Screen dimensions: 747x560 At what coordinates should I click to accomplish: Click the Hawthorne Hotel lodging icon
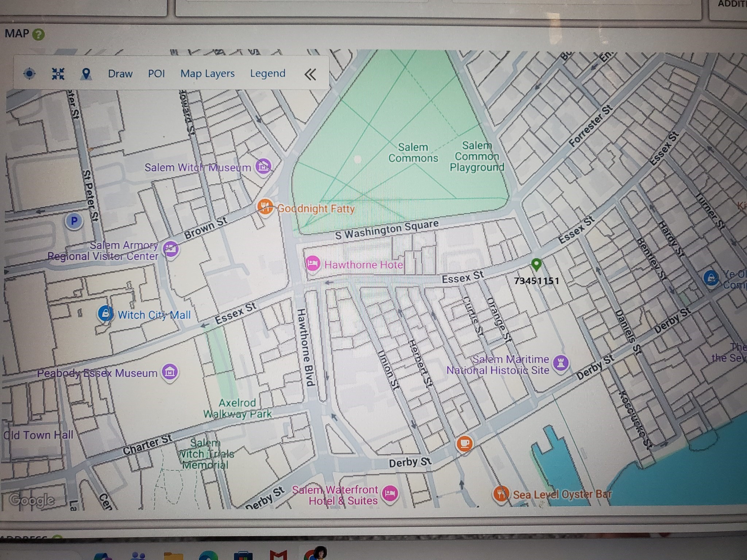click(x=312, y=263)
